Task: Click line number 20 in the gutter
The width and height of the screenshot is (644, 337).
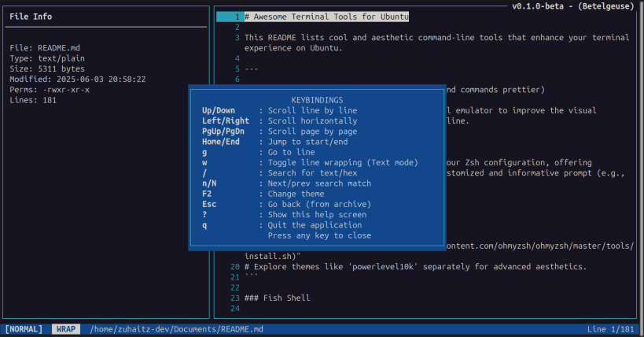Action: click(x=235, y=267)
